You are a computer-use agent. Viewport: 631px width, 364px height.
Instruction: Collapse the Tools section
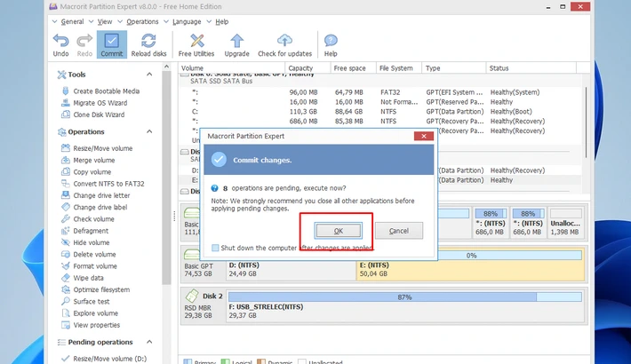coord(149,75)
